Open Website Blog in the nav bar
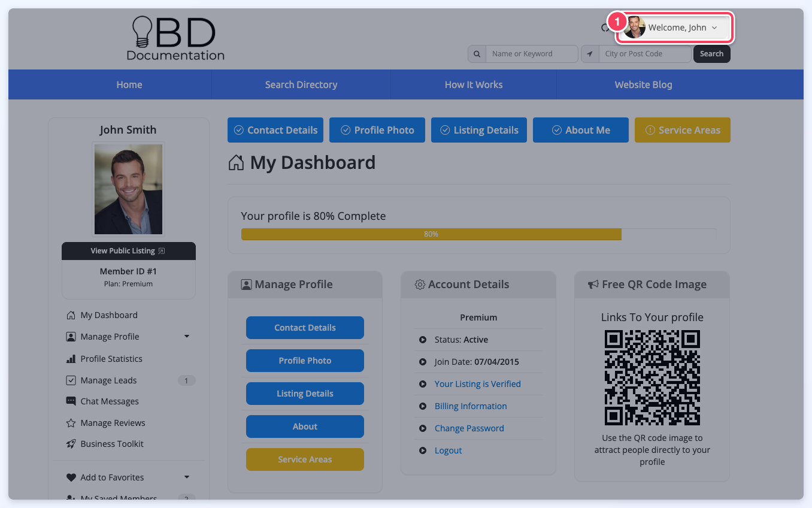812x508 pixels. click(644, 84)
